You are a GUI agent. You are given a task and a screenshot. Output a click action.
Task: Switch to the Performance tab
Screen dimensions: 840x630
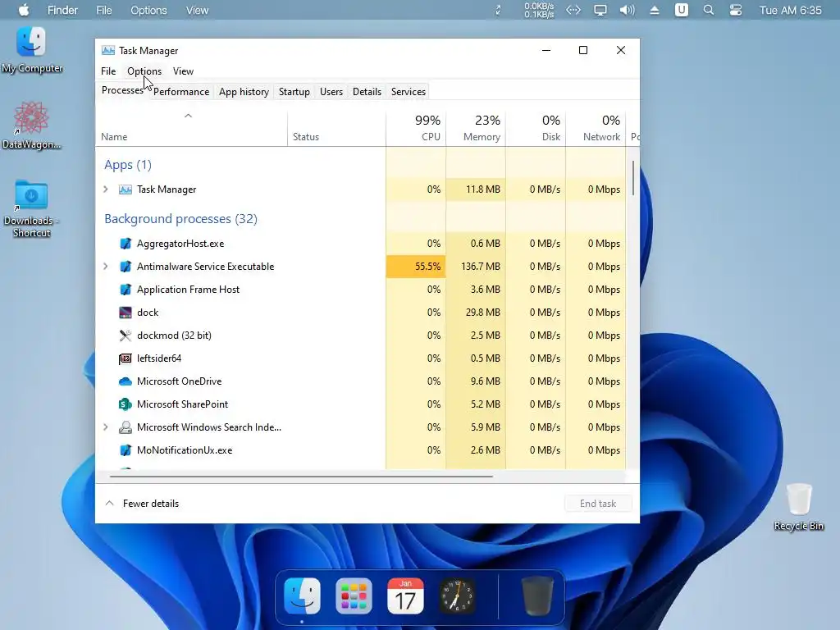(x=181, y=92)
